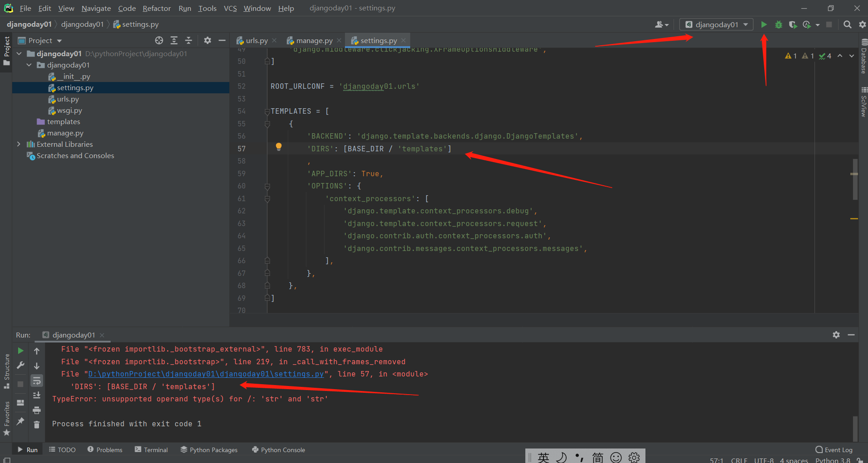
Task: Run with coverage using the shield icon
Action: 792,24
